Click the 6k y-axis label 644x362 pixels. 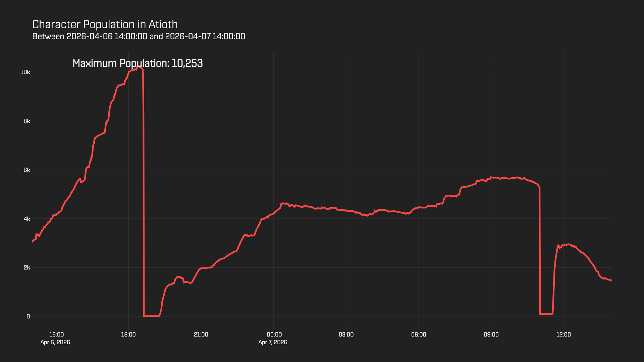(26, 170)
